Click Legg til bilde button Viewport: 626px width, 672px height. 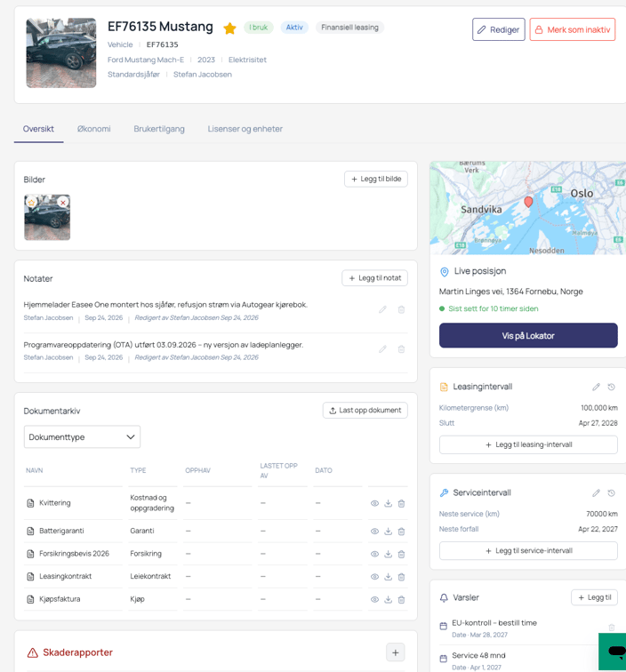coord(376,179)
